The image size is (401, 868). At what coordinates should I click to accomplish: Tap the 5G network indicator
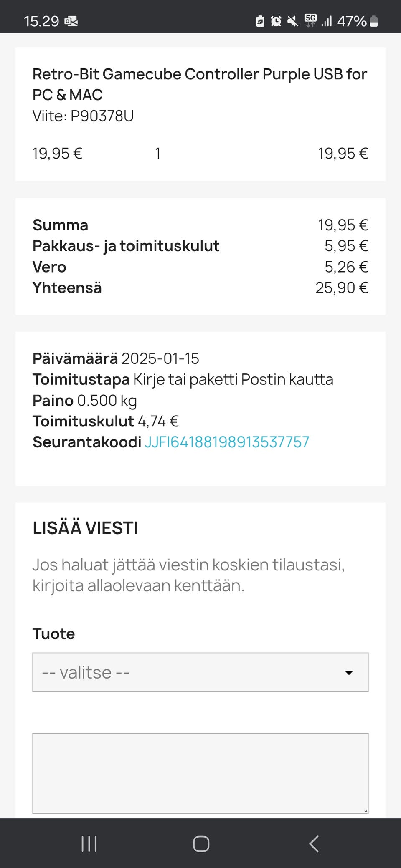coord(310,20)
